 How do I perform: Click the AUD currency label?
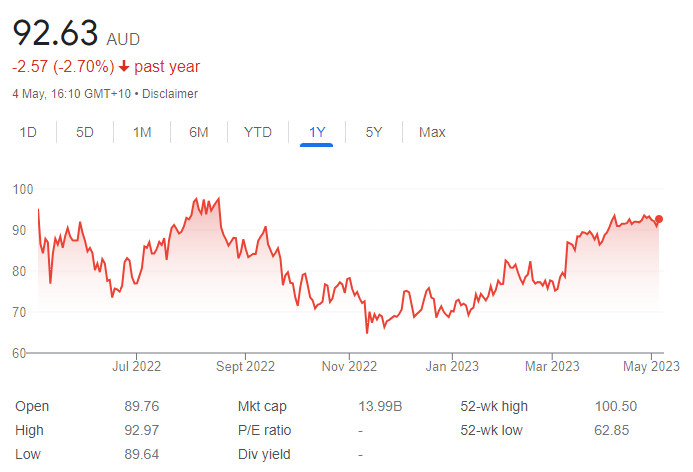click(123, 39)
